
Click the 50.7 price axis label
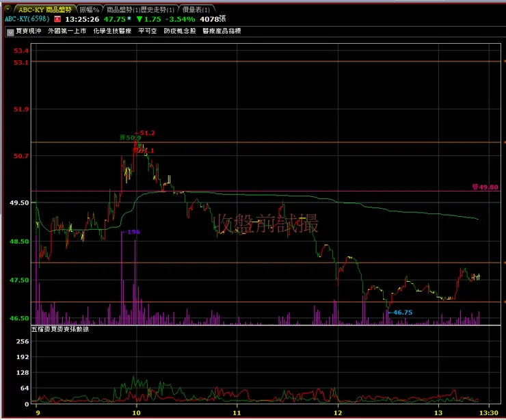pyautogui.click(x=21, y=156)
